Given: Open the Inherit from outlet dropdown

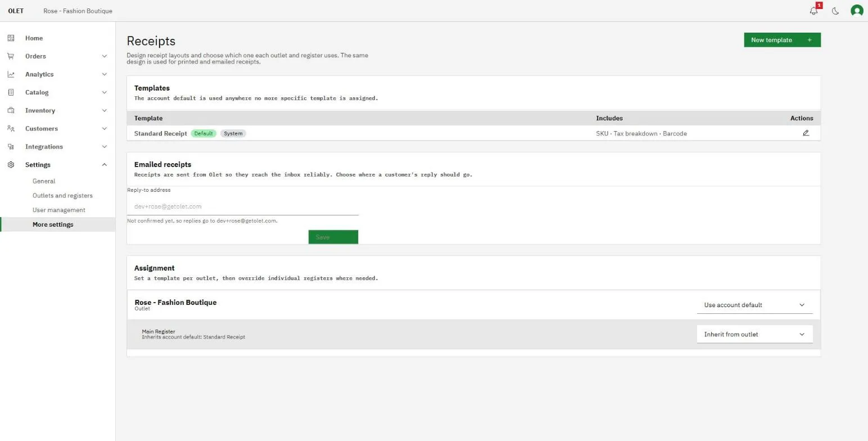Looking at the screenshot, I should 754,334.
